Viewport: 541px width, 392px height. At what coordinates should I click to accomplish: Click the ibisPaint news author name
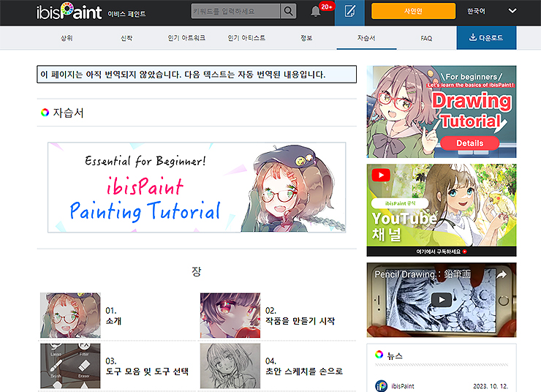pos(403,386)
